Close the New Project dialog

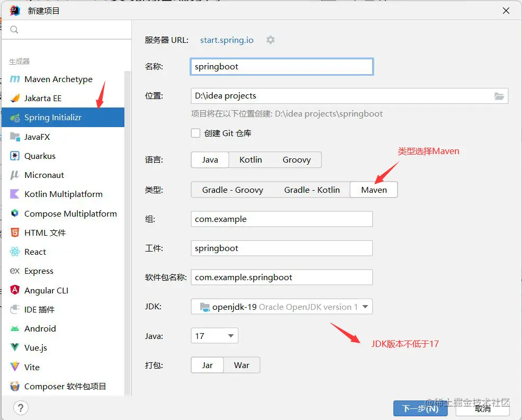(x=506, y=11)
